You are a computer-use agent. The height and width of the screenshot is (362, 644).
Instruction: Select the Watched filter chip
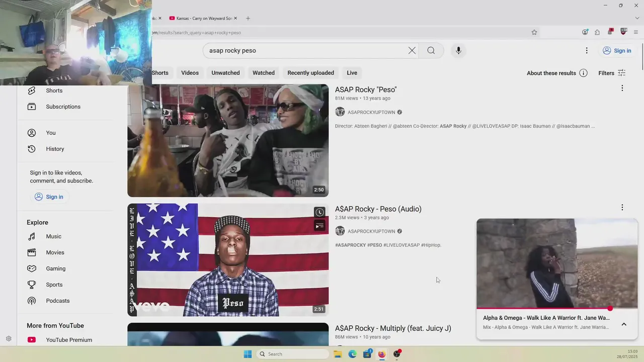coord(264,73)
